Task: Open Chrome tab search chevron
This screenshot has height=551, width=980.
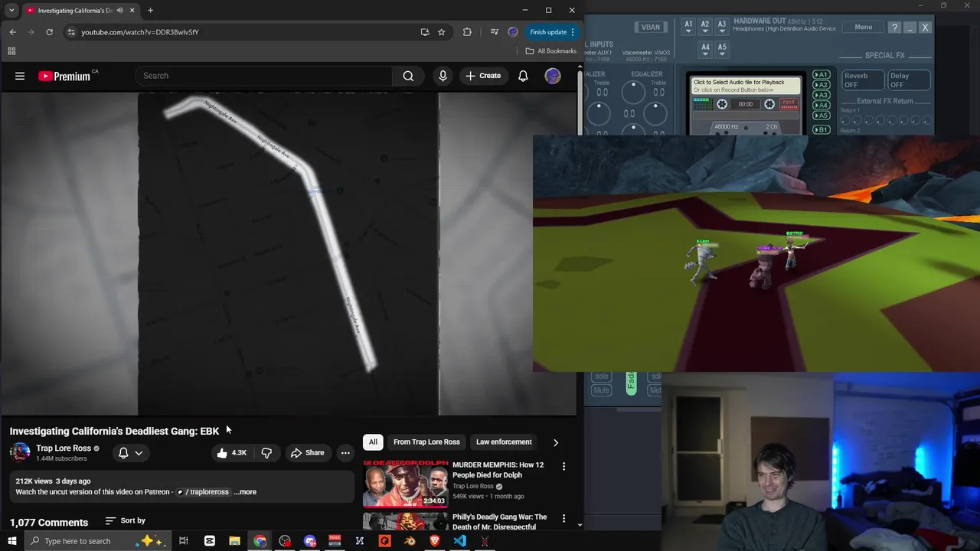Action: coord(11,11)
